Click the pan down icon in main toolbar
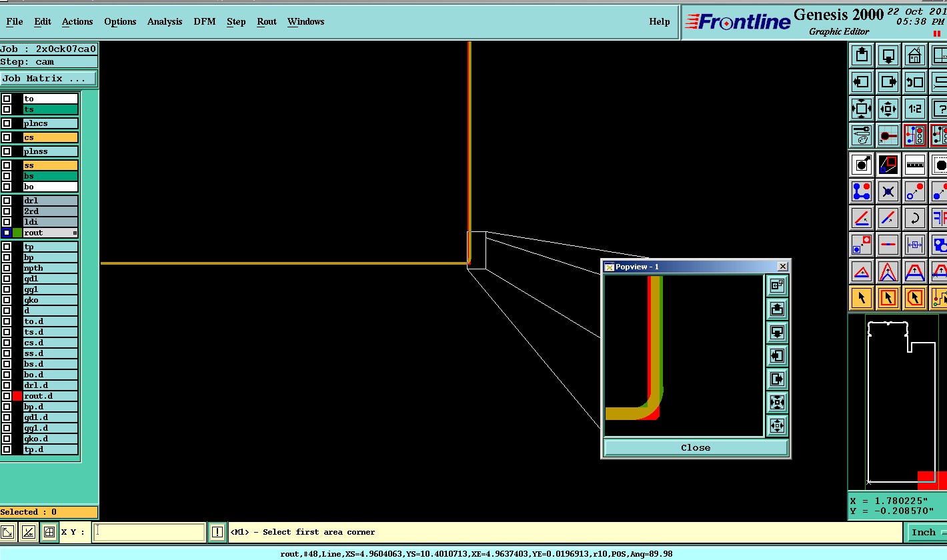 (888, 55)
